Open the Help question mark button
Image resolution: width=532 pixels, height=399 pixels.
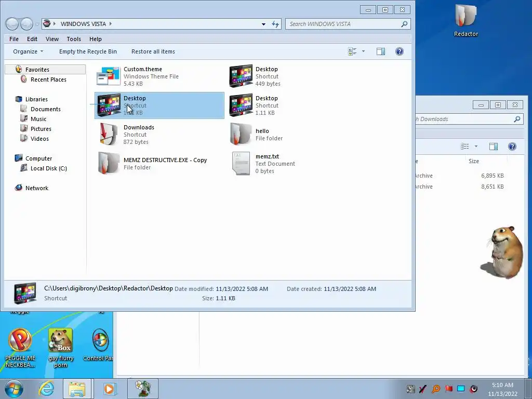[x=400, y=51]
